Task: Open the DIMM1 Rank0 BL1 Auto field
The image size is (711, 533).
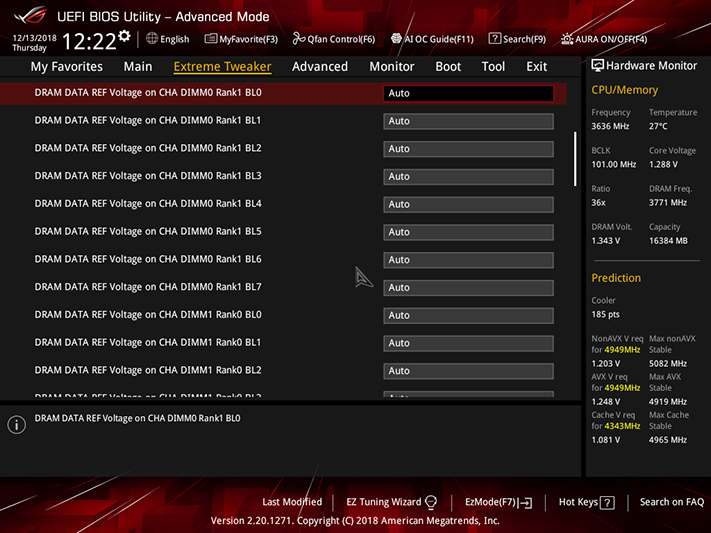Action: coord(468,343)
